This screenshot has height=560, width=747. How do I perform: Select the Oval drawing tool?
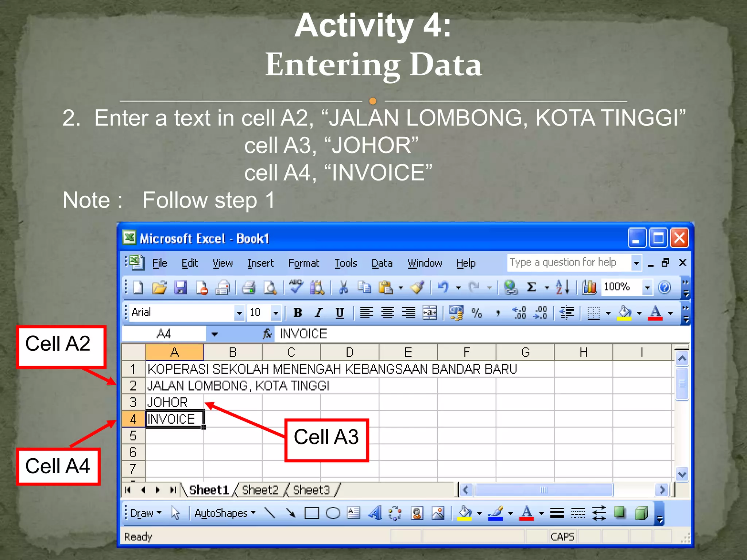point(333,513)
